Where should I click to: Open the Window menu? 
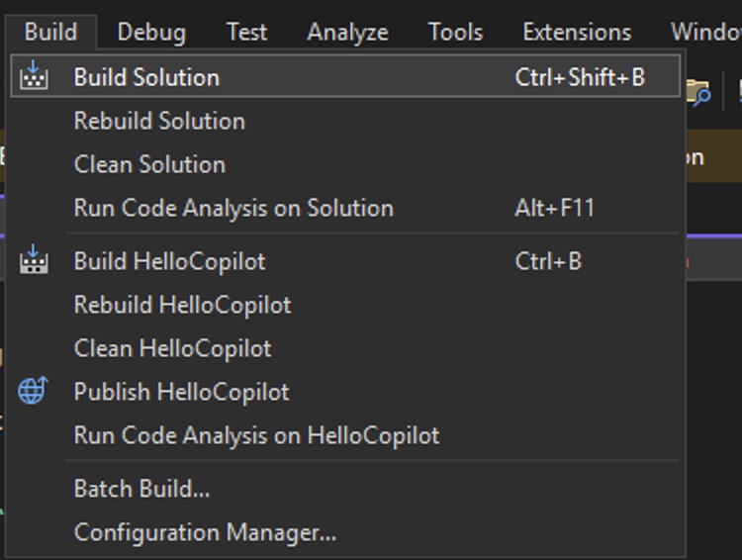706,32
